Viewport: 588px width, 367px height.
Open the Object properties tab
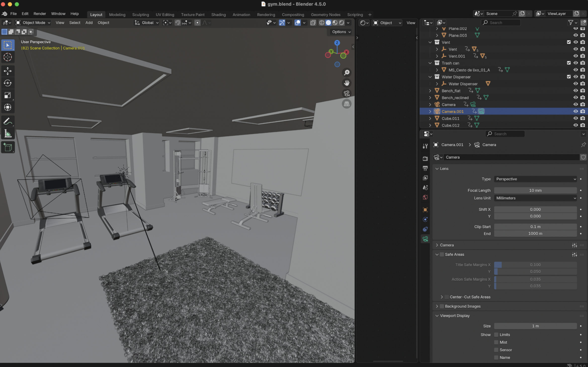425,210
